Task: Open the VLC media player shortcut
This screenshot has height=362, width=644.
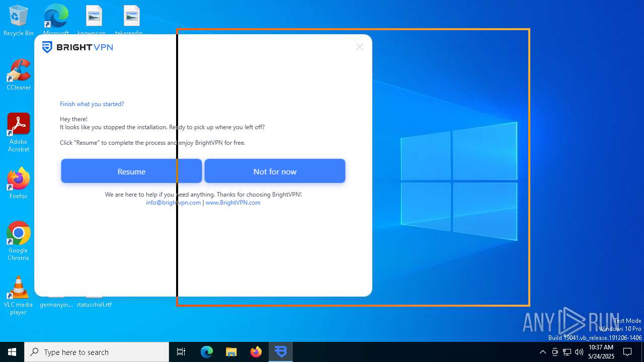Action: coord(19,296)
